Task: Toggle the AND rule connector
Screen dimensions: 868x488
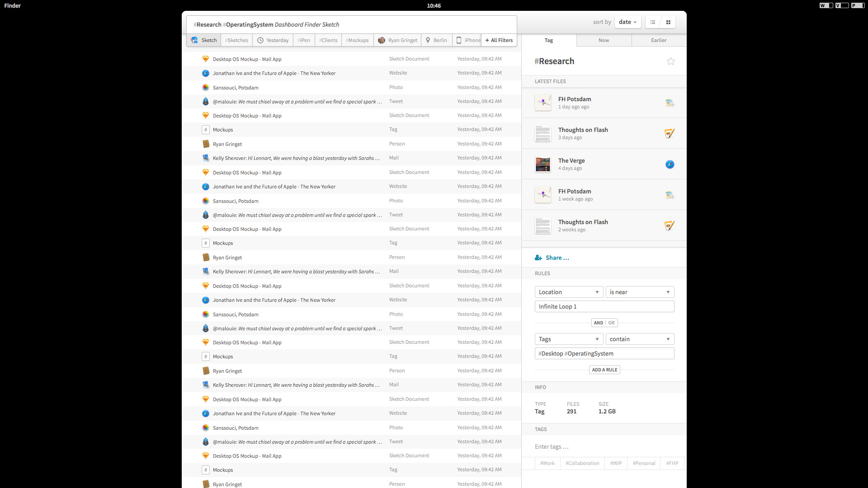Action: point(598,323)
